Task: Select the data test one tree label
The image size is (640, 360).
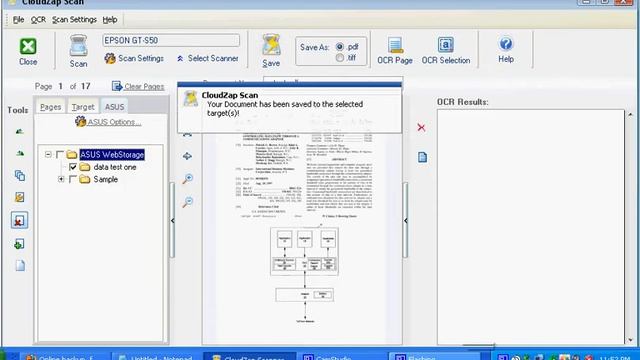Action: [x=115, y=167]
